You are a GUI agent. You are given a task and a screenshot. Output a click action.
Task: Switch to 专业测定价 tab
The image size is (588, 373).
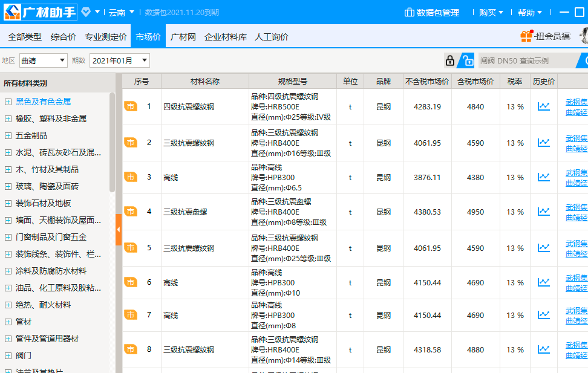pyautogui.click(x=106, y=37)
